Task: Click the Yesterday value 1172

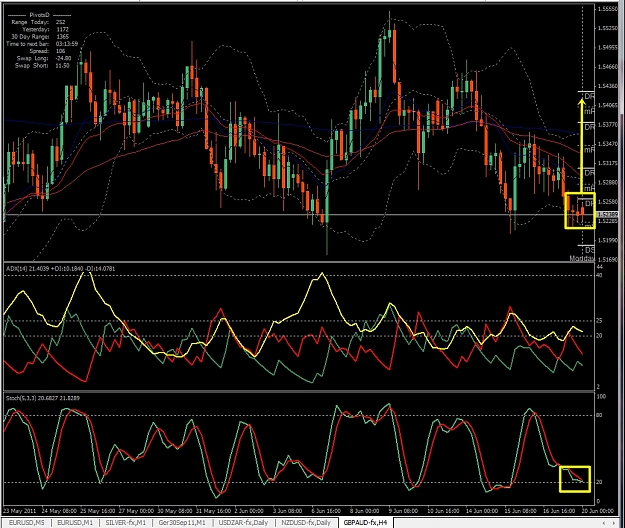Action: (63, 29)
